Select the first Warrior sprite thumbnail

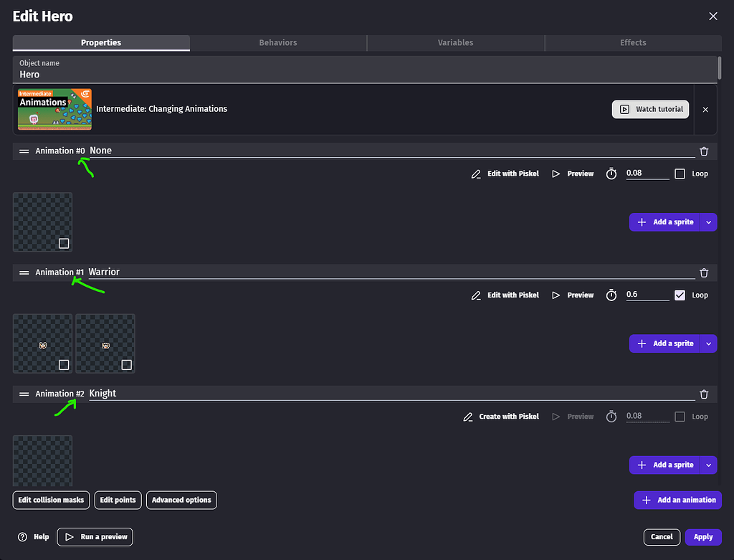[42, 343]
